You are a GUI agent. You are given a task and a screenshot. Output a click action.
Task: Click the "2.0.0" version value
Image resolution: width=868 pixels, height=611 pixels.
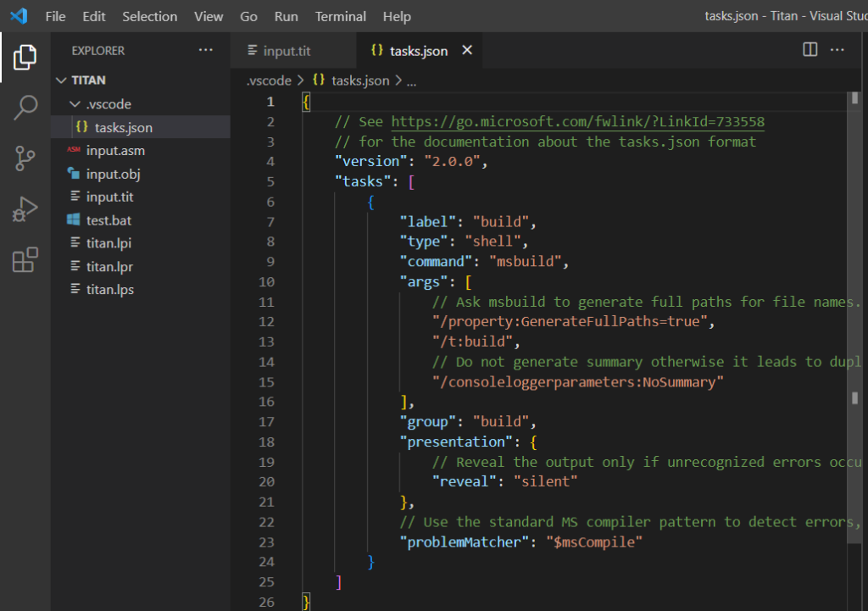453,161
